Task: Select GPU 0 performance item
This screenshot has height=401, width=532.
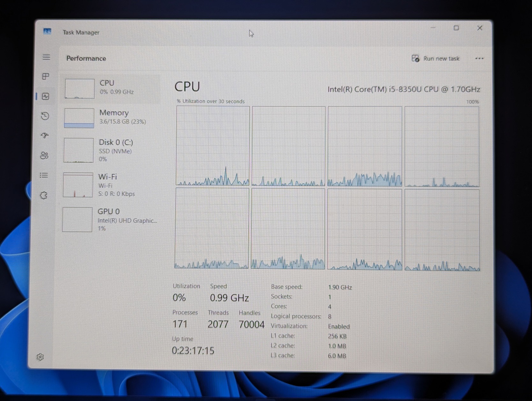Action: point(109,219)
